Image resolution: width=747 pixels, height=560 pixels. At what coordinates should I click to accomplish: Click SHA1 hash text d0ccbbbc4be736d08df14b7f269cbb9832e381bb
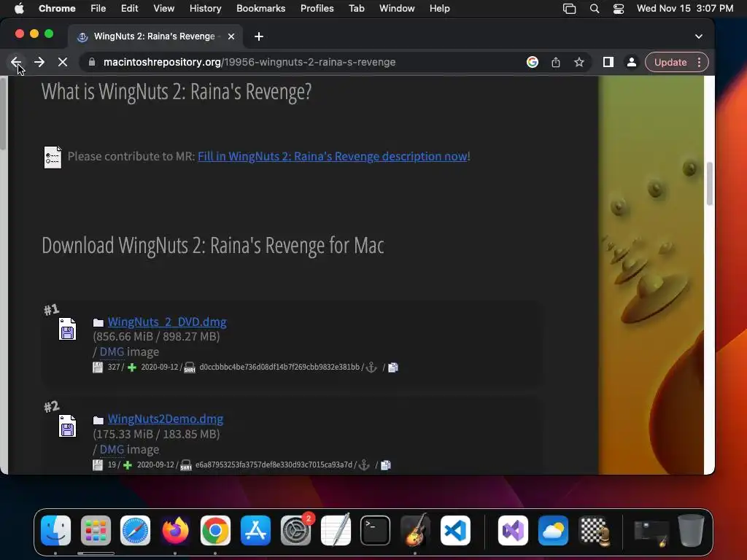pos(279,367)
